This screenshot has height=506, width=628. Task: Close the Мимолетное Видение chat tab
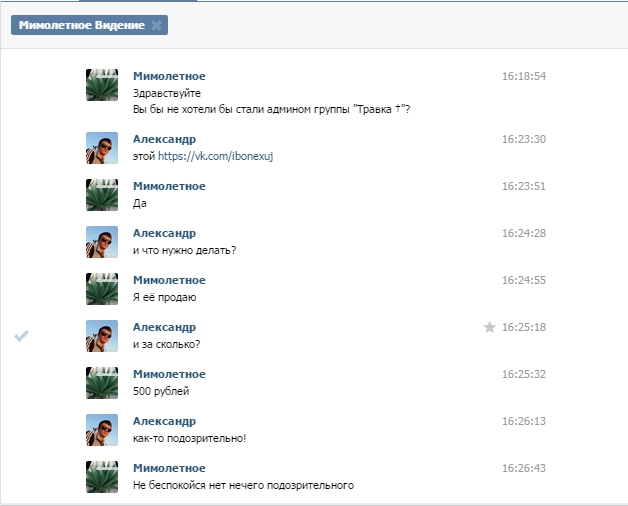tap(156, 25)
